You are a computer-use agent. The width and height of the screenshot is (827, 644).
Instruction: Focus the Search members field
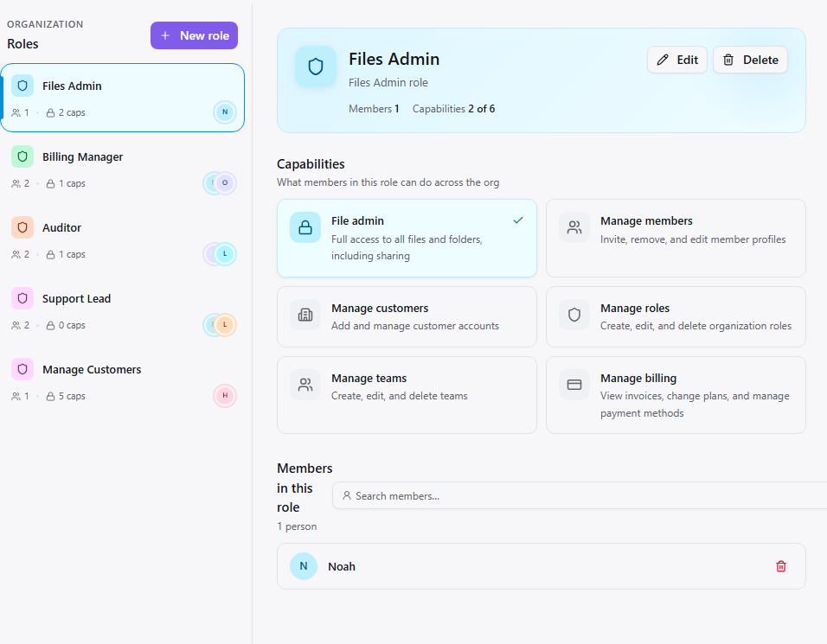coord(580,495)
